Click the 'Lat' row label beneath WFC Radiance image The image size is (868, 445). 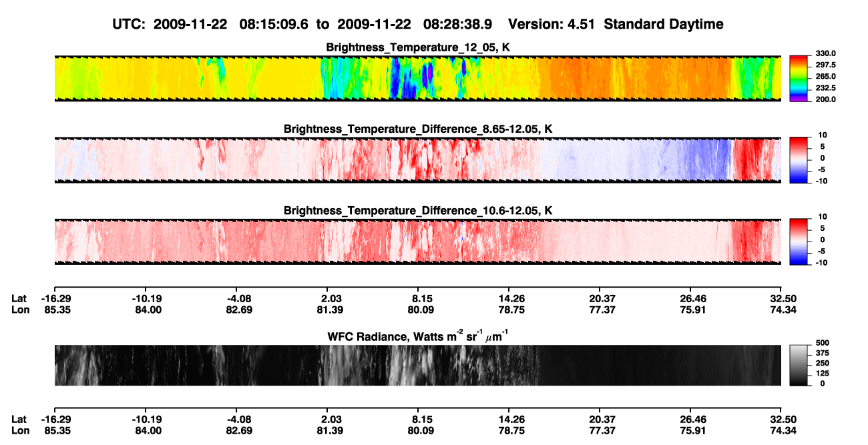click(19, 419)
